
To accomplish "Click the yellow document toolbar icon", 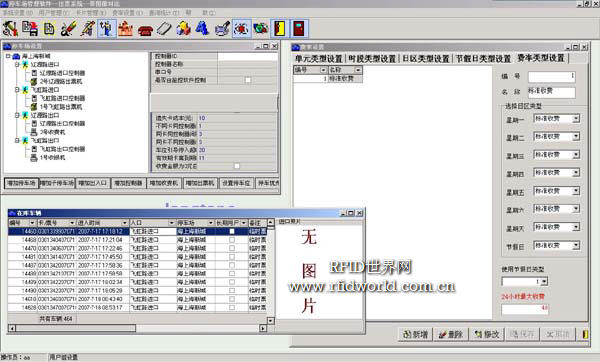I will click(x=49, y=29).
